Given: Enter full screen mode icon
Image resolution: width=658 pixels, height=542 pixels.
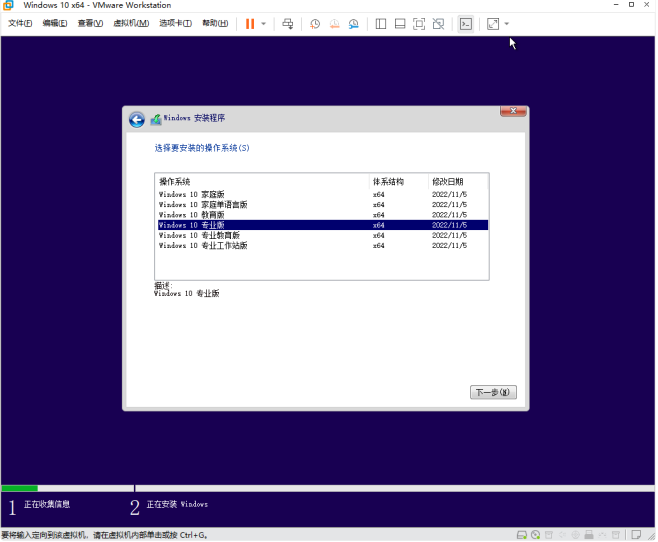Looking at the screenshot, I should (419, 24).
